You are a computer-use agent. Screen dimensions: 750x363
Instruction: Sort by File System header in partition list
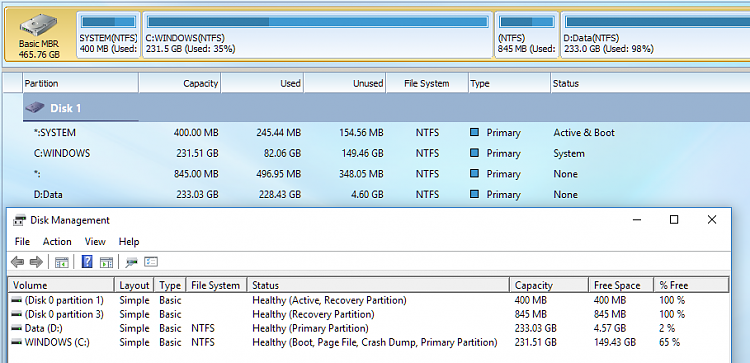(x=427, y=83)
